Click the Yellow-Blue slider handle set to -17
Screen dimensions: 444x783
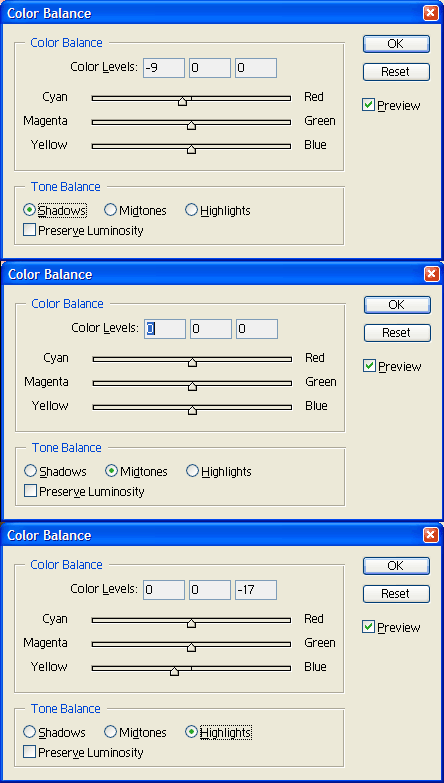pos(174,672)
